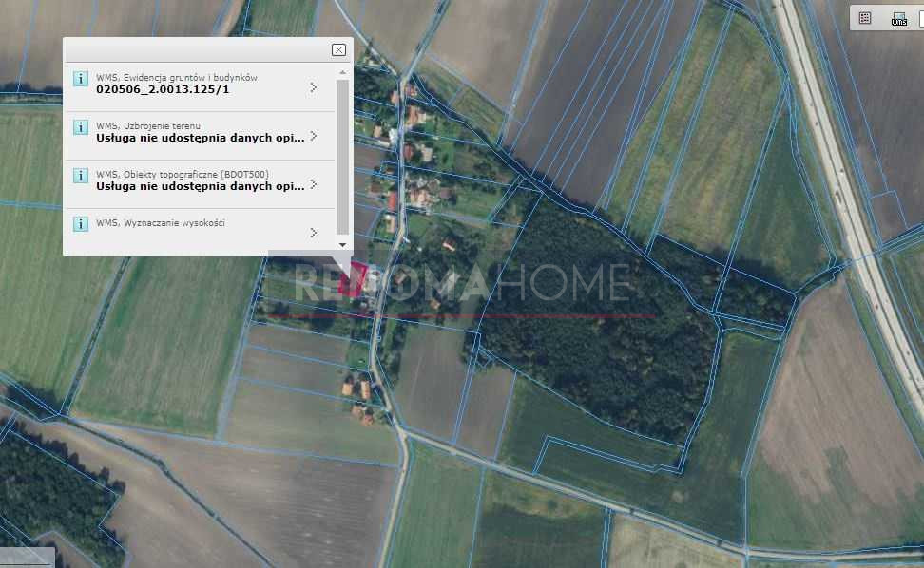Open the layer list icon in toolbar
Image resolution: width=924 pixels, height=568 pixels.
tap(864, 18)
